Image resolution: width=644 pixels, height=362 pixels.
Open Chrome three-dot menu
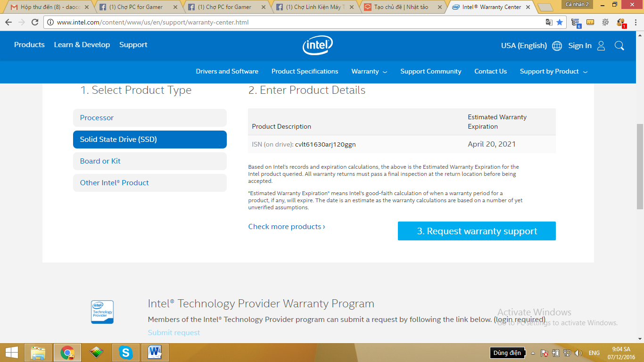pos(636,22)
